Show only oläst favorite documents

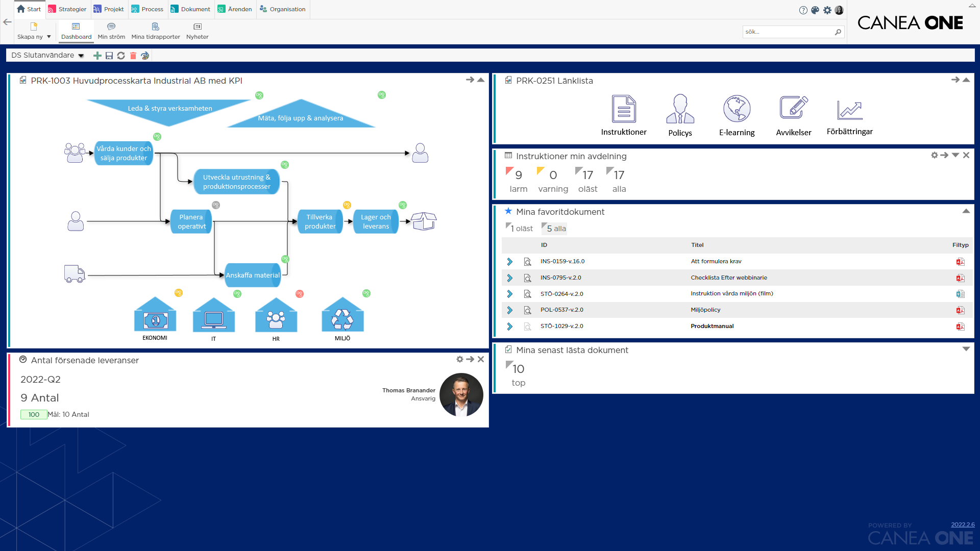[x=521, y=229]
